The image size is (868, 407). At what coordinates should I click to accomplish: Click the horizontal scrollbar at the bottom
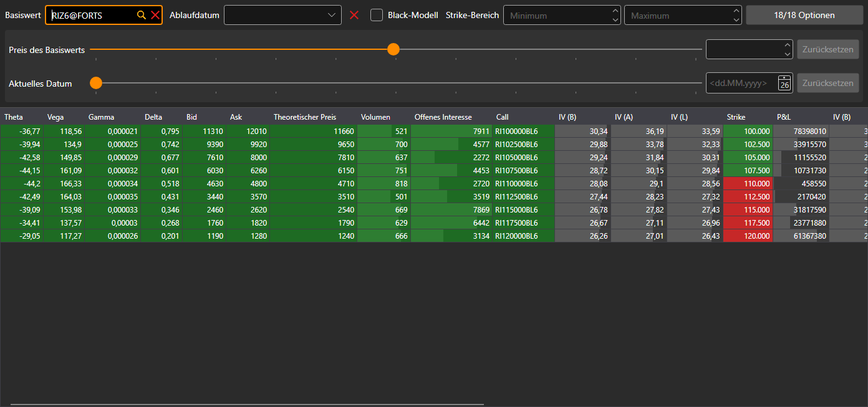pos(247,405)
